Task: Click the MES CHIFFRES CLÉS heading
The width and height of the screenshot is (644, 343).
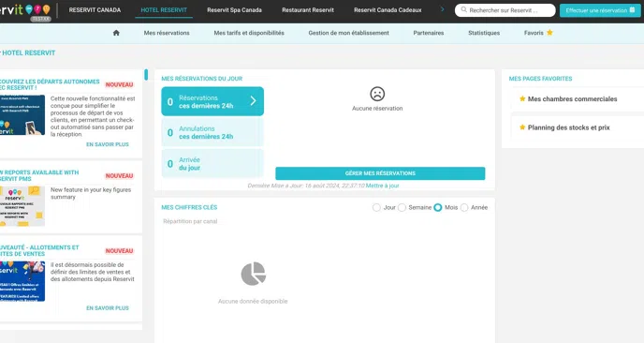Action: (189, 207)
